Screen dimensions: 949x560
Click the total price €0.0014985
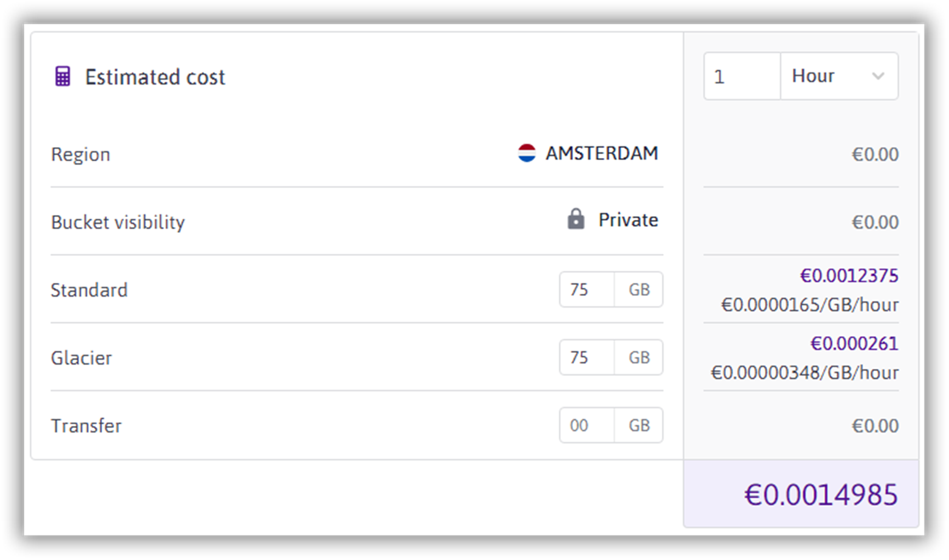click(x=821, y=494)
